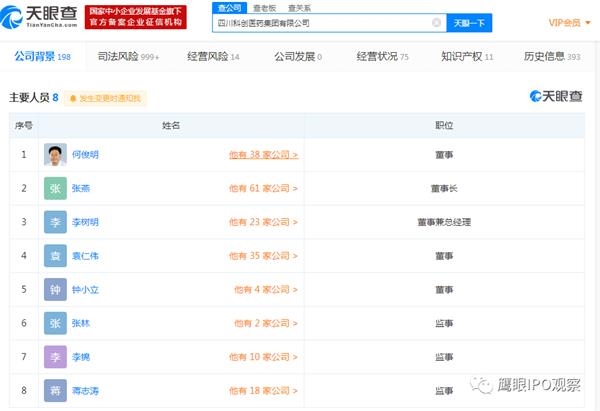The width and height of the screenshot is (600, 411).
Task: Open 李棉's 10 companies link
Action: point(263,357)
